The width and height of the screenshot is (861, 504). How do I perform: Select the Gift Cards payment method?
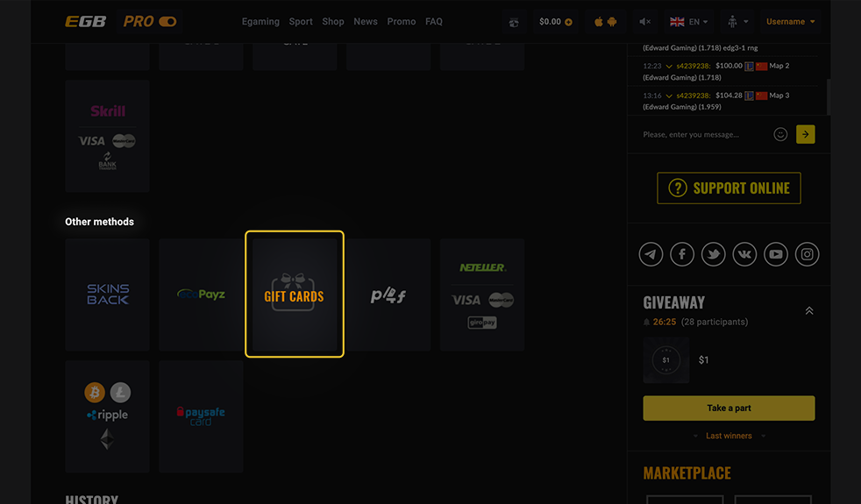coord(295,295)
